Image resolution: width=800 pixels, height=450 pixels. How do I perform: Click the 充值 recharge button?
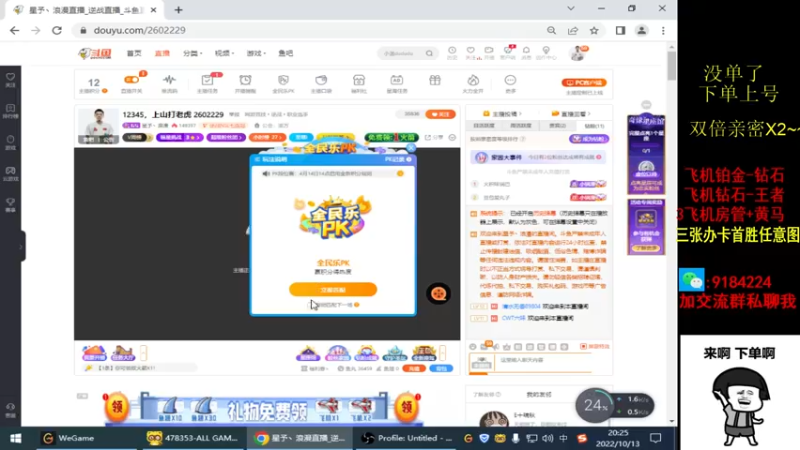pos(414,368)
